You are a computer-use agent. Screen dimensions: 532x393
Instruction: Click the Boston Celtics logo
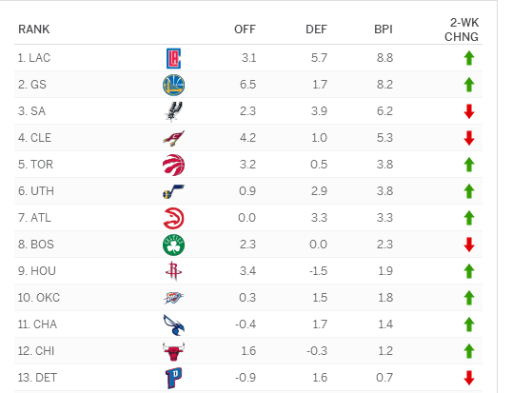[x=173, y=245]
